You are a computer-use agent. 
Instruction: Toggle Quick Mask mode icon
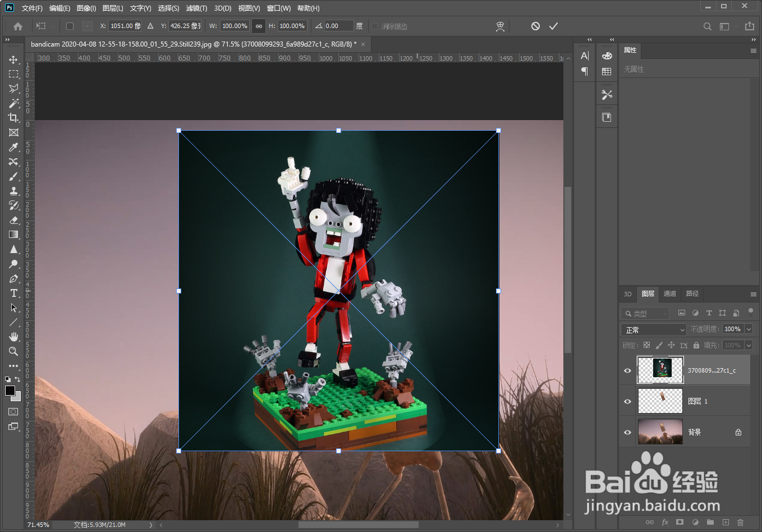pyautogui.click(x=13, y=412)
